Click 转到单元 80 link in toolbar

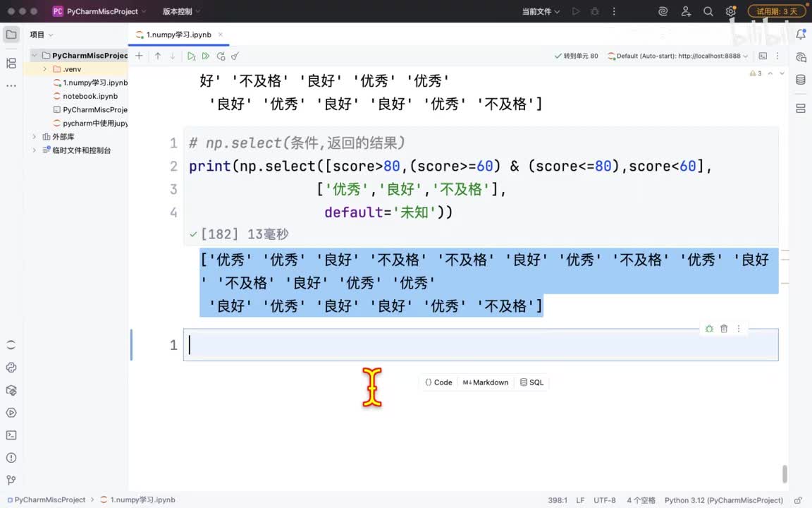click(x=576, y=56)
